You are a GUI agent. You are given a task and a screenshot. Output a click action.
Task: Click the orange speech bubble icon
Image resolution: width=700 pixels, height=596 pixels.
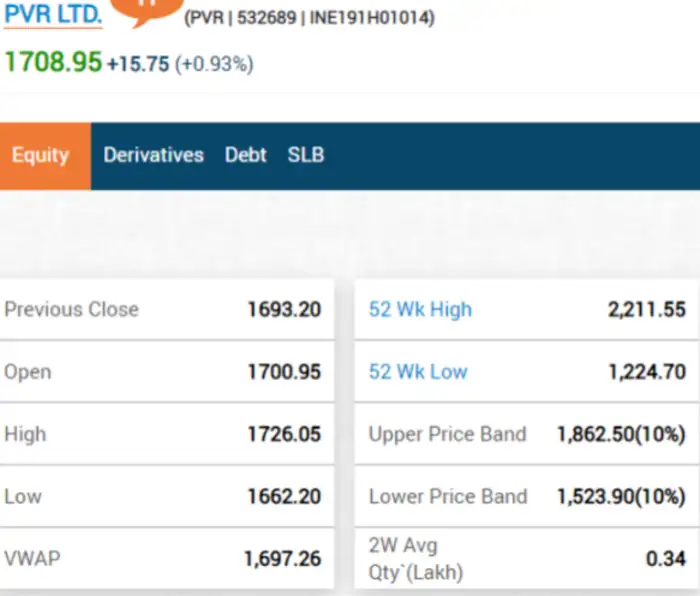tap(146, 8)
